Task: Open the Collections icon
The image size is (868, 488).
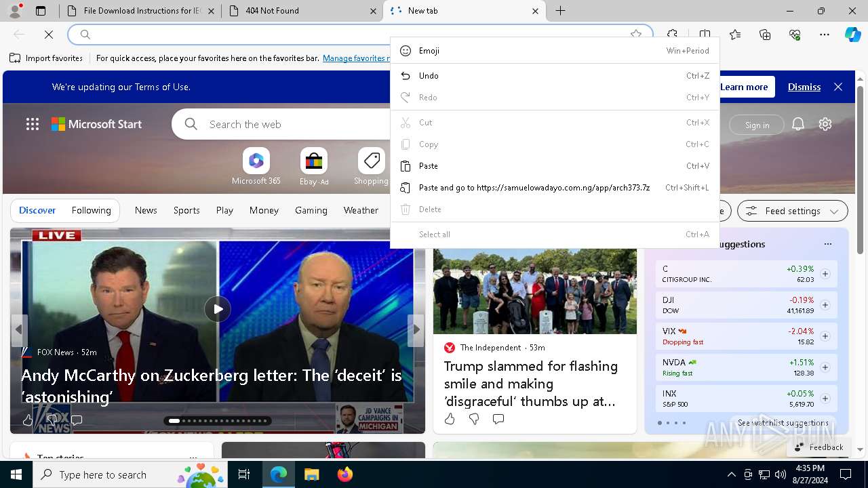Action: coord(765,35)
